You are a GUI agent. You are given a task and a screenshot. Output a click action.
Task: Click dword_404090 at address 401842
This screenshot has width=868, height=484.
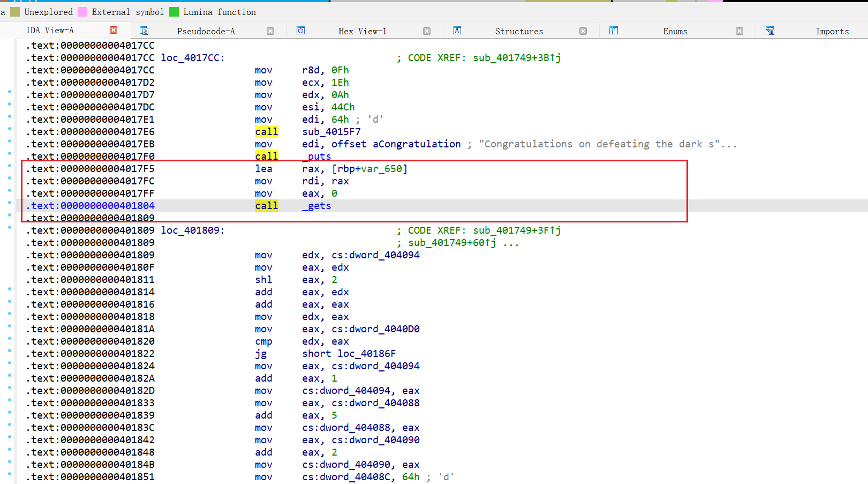click(376, 440)
